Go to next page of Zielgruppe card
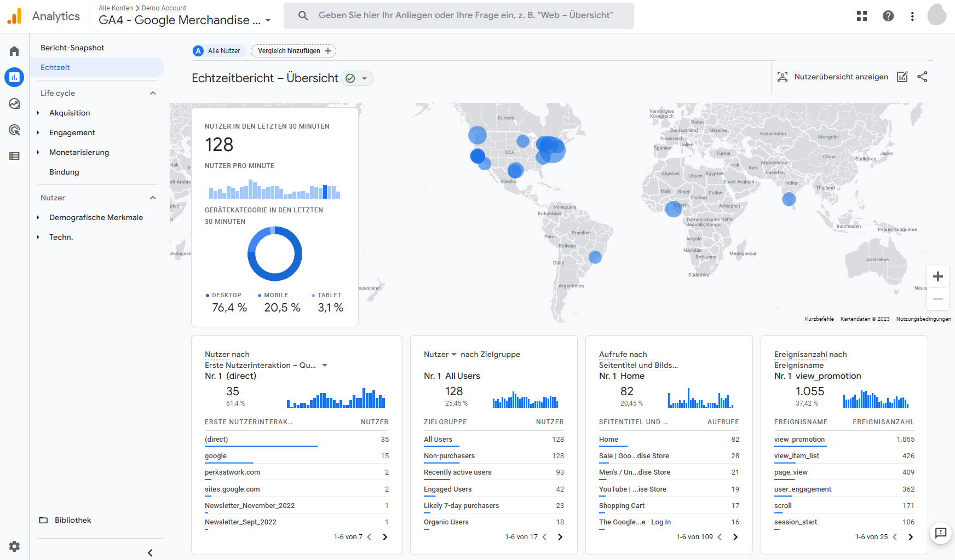Image resolution: width=955 pixels, height=560 pixels. (560, 537)
